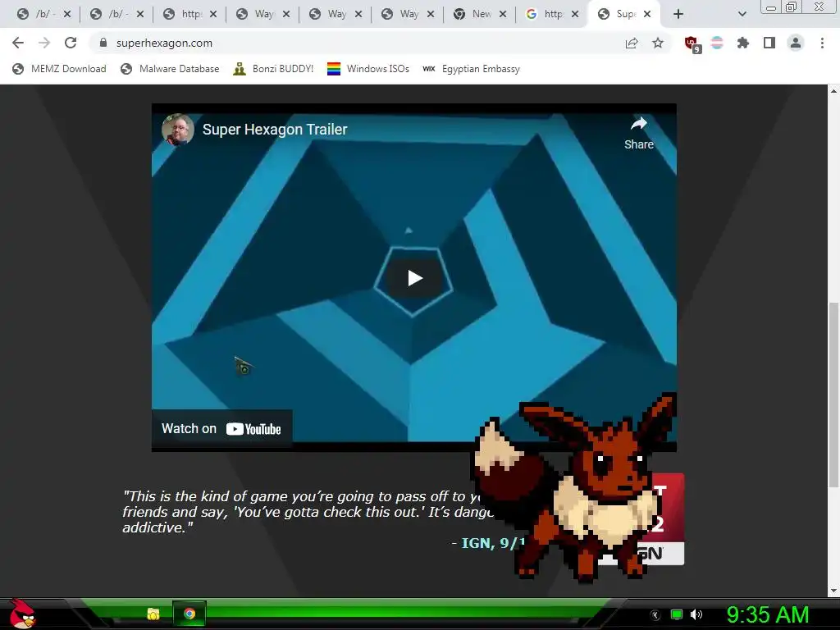Open the network tray icon
The image size is (840, 630).
(x=677, y=614)
